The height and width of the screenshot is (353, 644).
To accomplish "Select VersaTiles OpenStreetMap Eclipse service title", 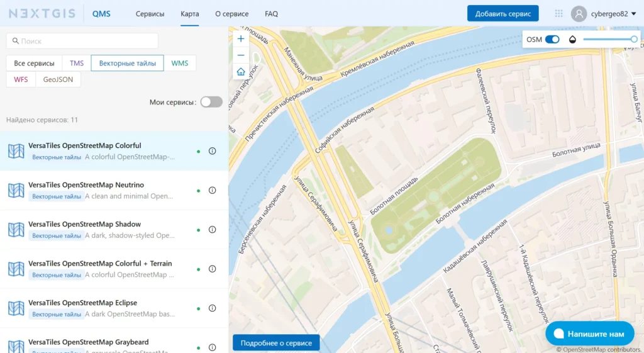I will coord(82,303).
